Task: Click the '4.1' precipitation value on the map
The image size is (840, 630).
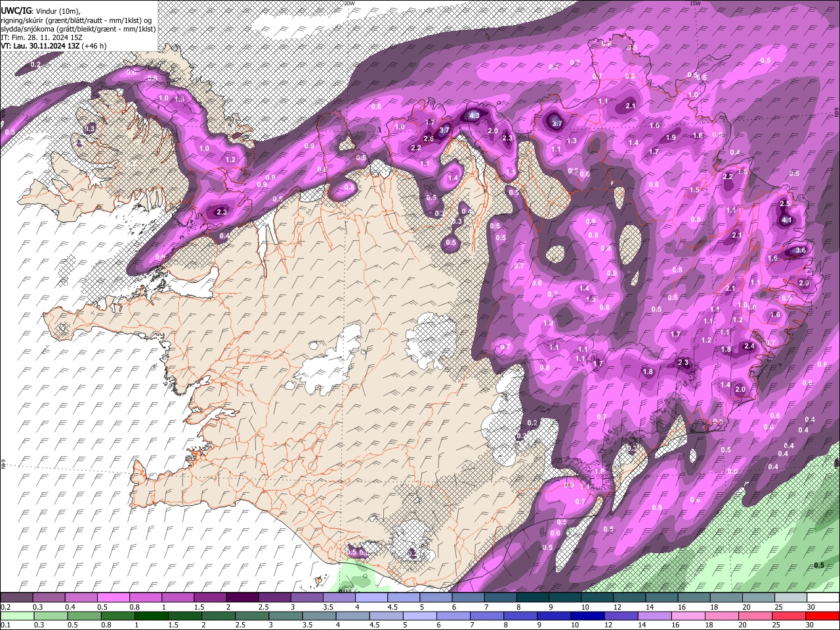Action: pyautogui.click(x=787, y=220)
